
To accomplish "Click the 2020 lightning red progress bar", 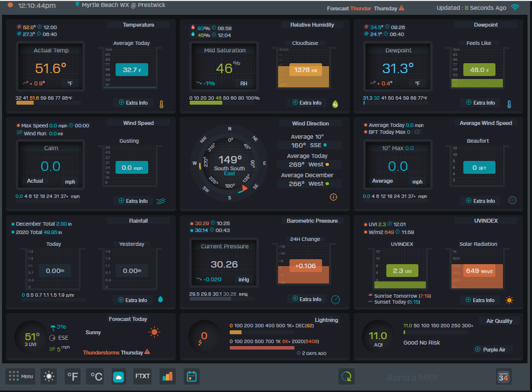I will 262,348.
